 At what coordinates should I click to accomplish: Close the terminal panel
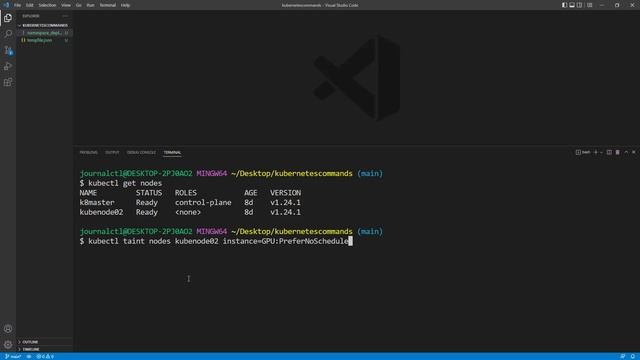pyautogui.click(x=634, y=152)
